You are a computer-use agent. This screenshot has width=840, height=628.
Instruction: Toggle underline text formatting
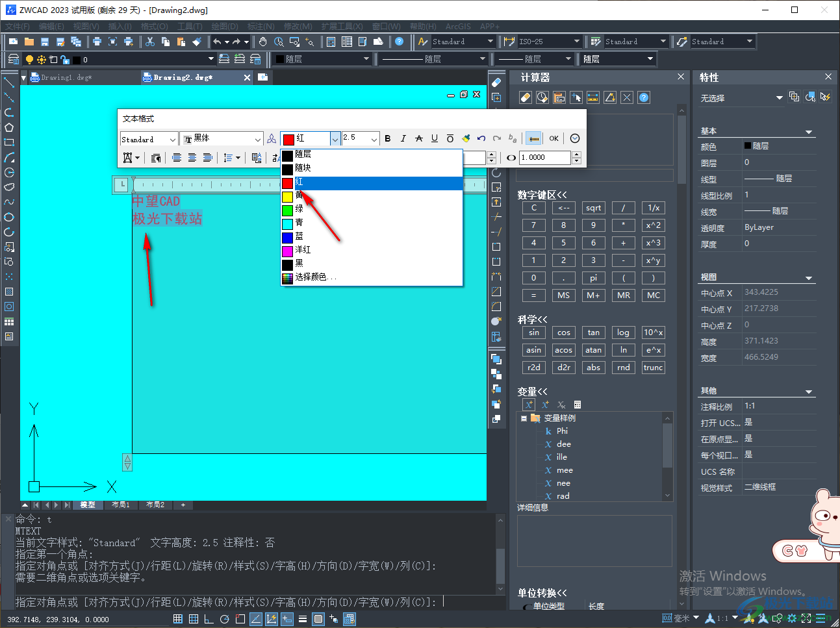tap(435, 138)
